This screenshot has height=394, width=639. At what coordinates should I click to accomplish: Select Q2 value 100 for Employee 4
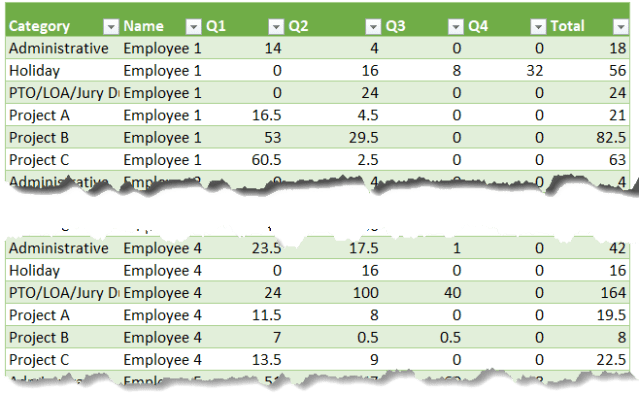pyautogui.click(x=366, y=293)
